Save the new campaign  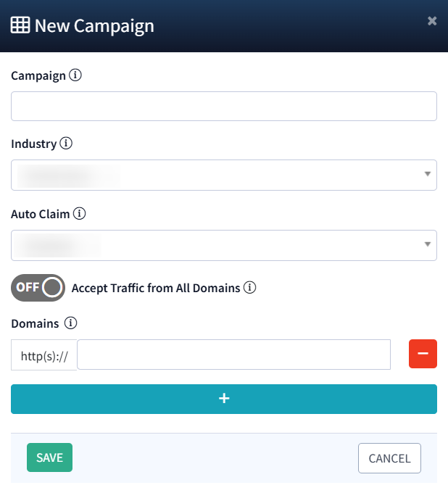point(49,457)
